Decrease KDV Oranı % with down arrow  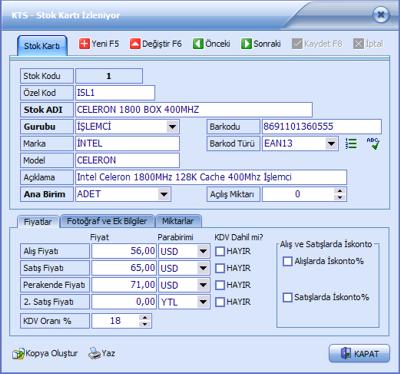145,324
